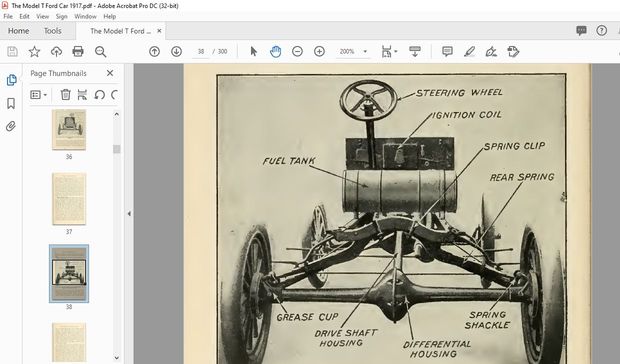Select the highlight text pen

[469, 51]
